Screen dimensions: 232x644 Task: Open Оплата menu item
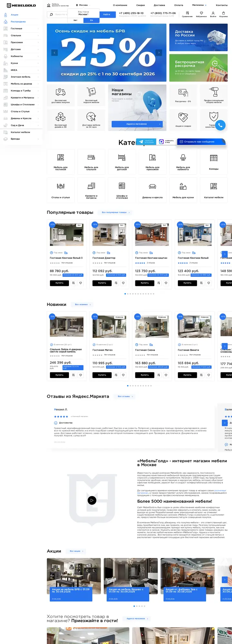pyautogui.click(x=179, y=5)
